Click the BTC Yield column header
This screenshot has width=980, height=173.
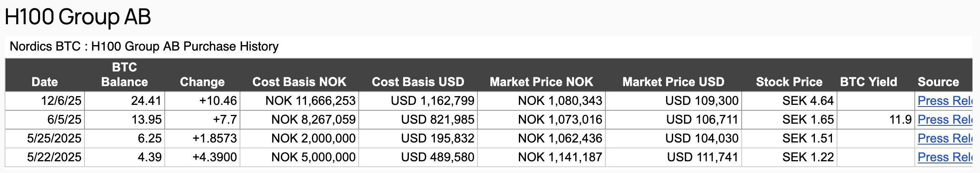869,82
